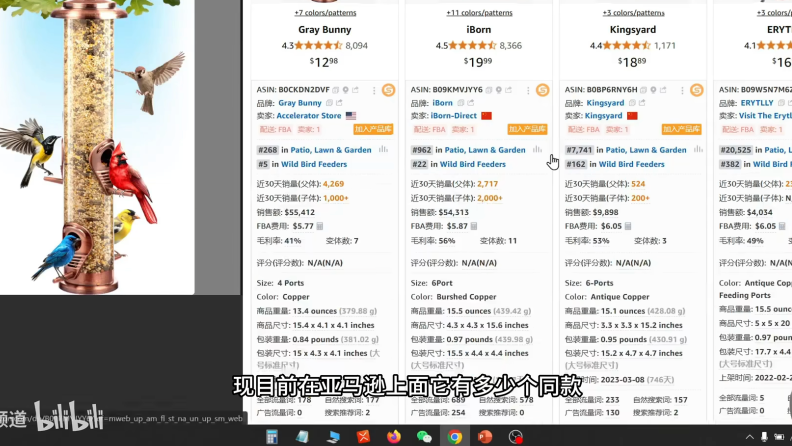Add Gray Bunny to product library
The image size is (792, 446).
coord(373,129)
